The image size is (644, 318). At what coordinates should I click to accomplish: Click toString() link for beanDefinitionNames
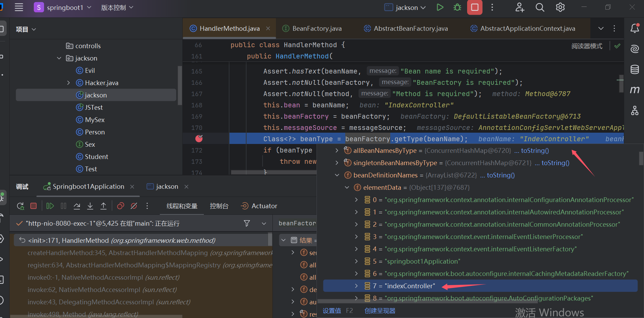click(501, 175)
